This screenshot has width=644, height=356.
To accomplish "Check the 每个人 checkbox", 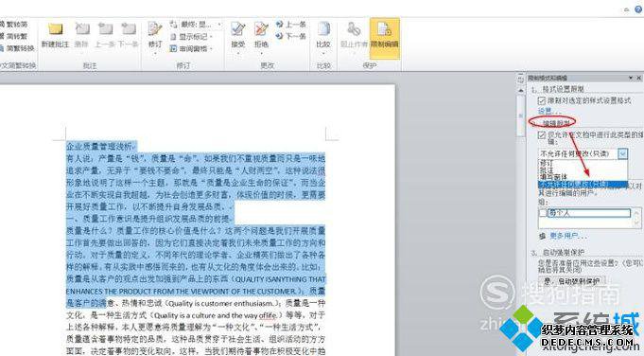I will coord(544,213).
